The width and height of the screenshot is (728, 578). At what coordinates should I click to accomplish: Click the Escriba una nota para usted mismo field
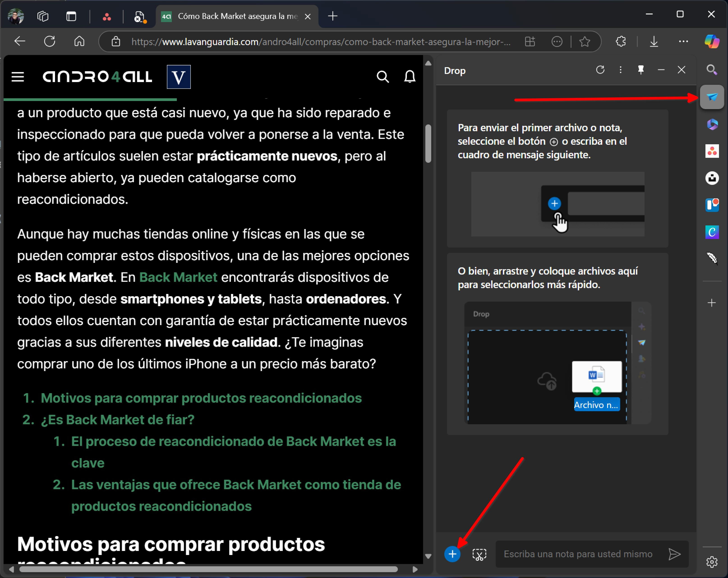click(x=578, y=554)
